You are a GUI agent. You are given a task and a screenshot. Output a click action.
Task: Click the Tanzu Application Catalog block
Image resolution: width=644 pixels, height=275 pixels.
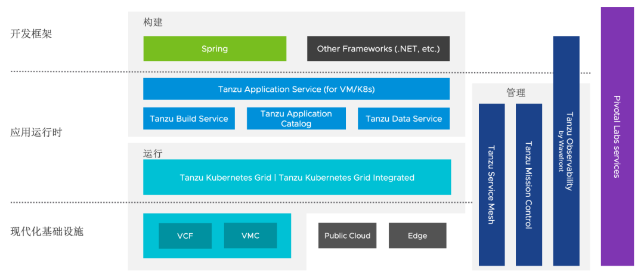coord(296,119)
